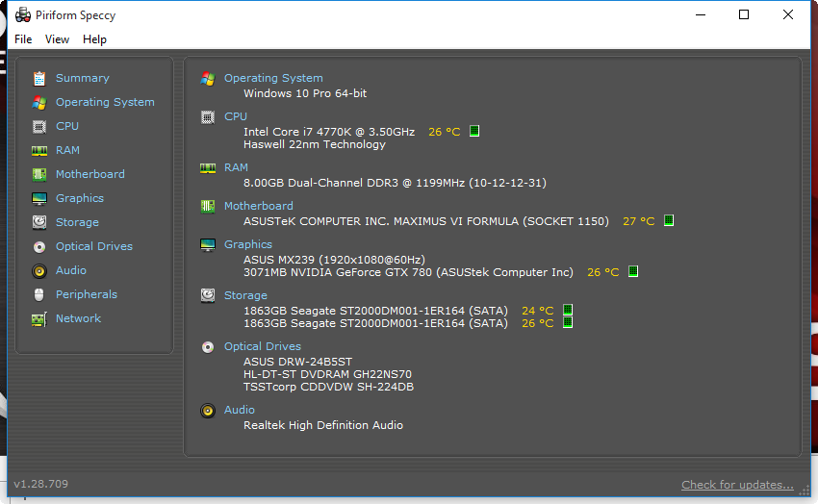Go to the CPU section in sidebar
Viewport: 818px width, 504px height.
(x=67, y=126)
